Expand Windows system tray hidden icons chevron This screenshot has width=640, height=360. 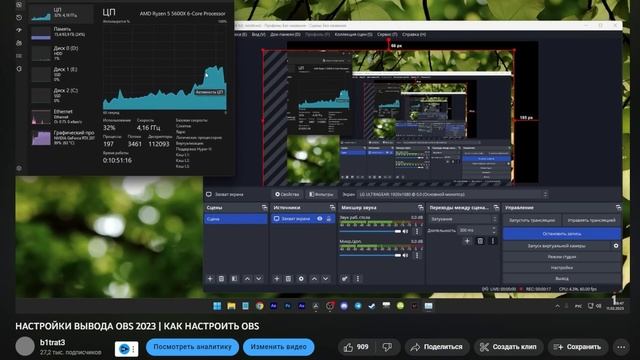(557, 306)
